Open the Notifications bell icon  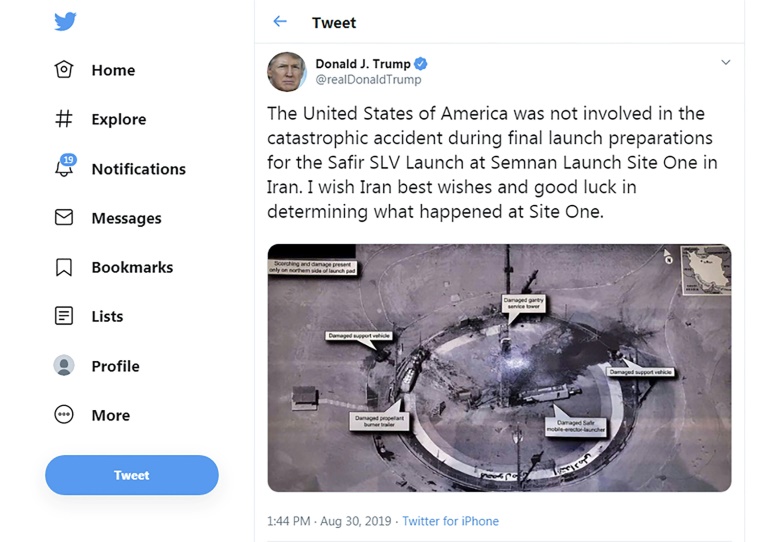64,168
